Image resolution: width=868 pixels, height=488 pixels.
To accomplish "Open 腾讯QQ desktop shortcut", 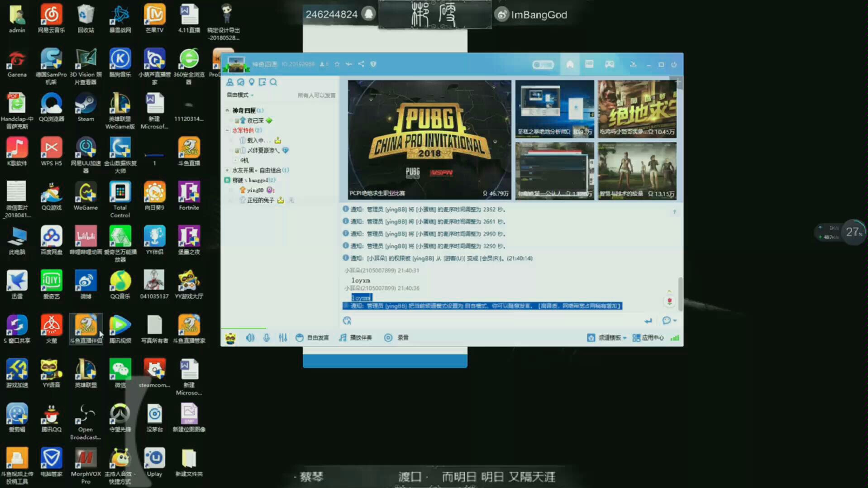I will [51, 418].
